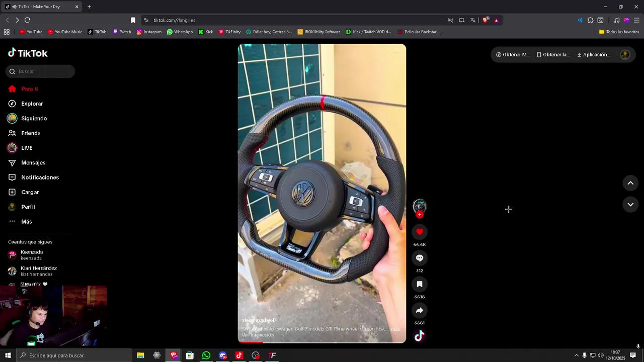Viewport: 644px width, 362px height.
Task: Go to next video with down chevron
Action: [x=630, y=204]
